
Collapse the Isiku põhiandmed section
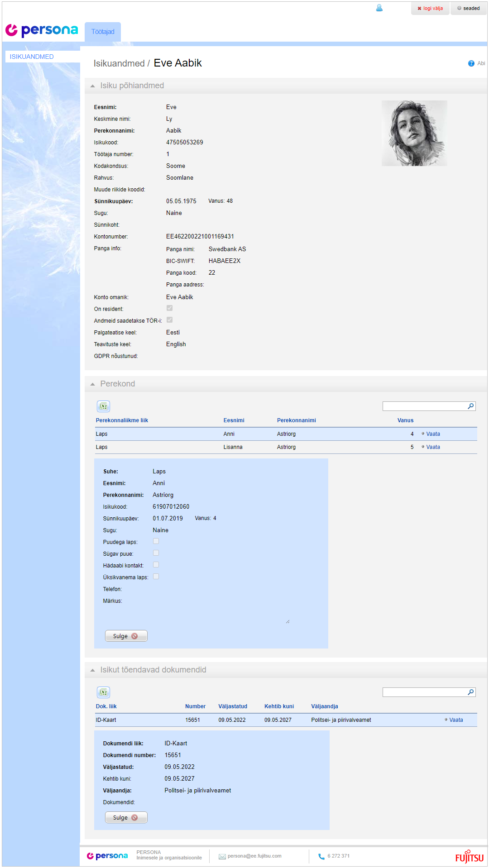point(93,86)
